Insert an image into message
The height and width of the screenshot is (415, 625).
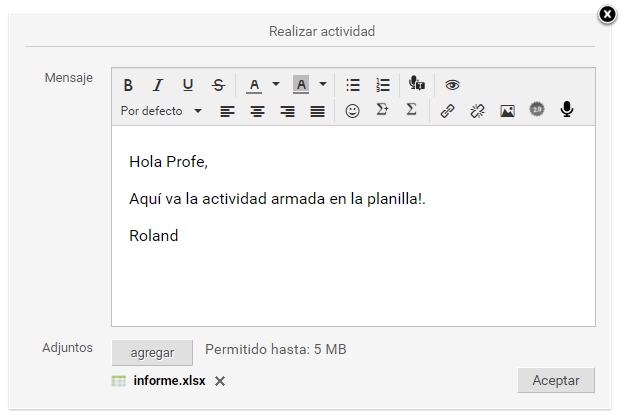[507, 111]
